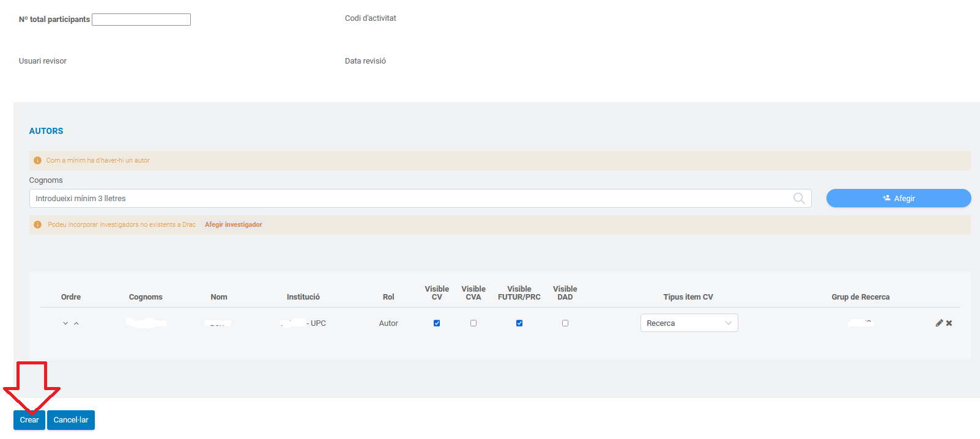The height and width of the screenshot is (439, 980).
Task: Click the info icon beside the Drac notice
Action: coord(37,224)
